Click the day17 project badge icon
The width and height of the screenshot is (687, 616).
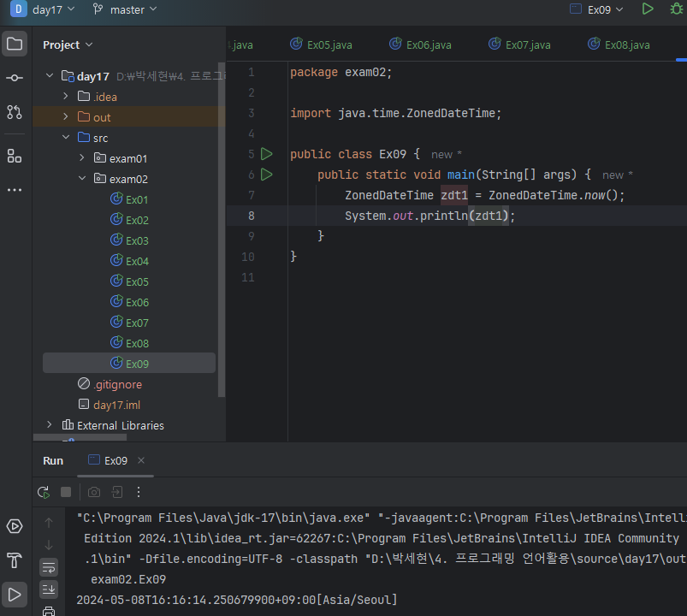(x=19, y=9)
